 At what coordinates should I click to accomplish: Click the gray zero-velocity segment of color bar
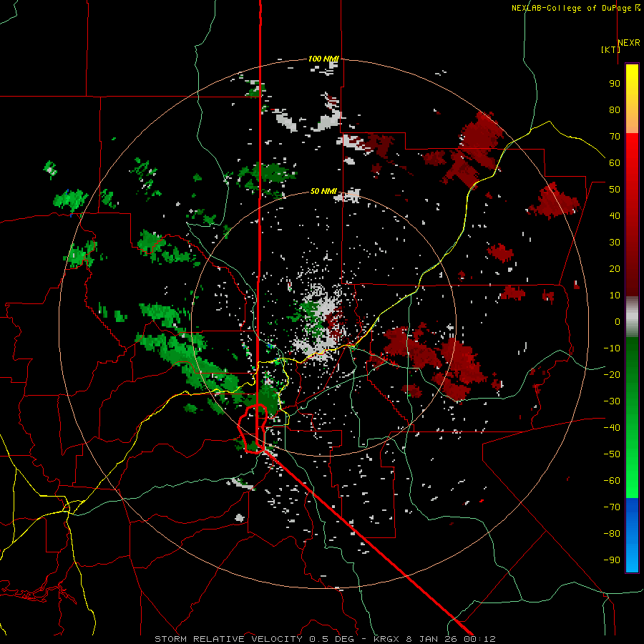[x=632, y=317]
